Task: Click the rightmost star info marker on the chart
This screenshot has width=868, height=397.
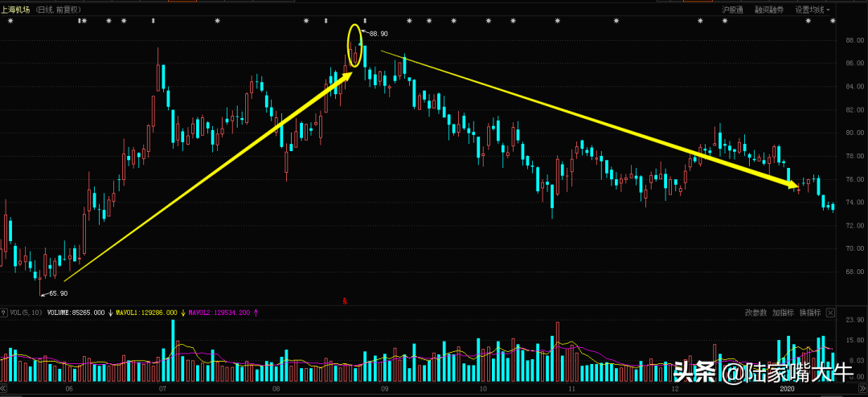Action: click(833, 21)
